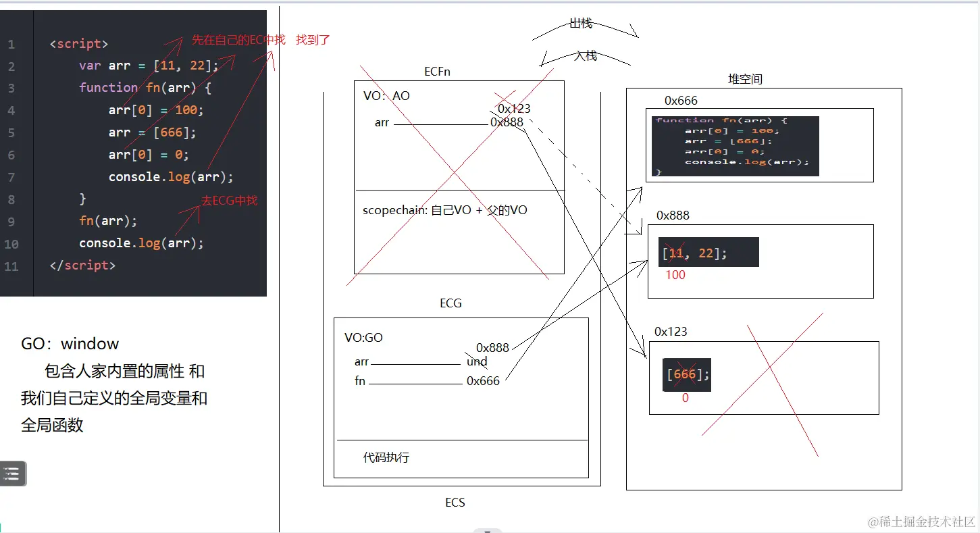Click code 'arr[0] = 100;' on line 4
980x533 pixels.
pos(156,110)
